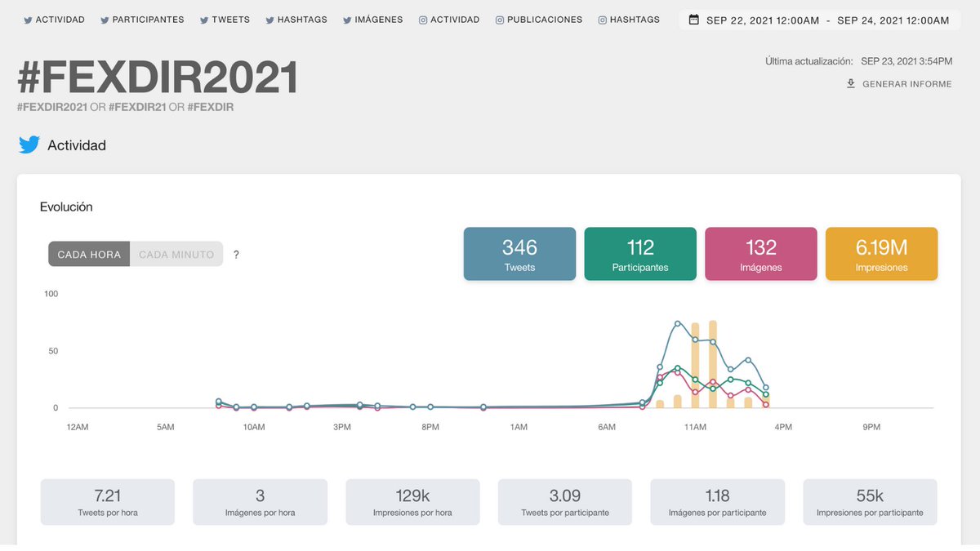Click the 3.09 Tweets por participante tile

[565, 502]
